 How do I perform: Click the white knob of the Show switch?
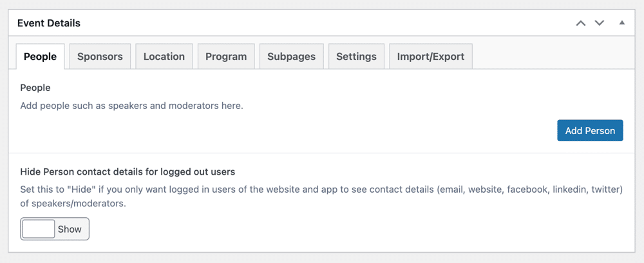pos(39,229)
